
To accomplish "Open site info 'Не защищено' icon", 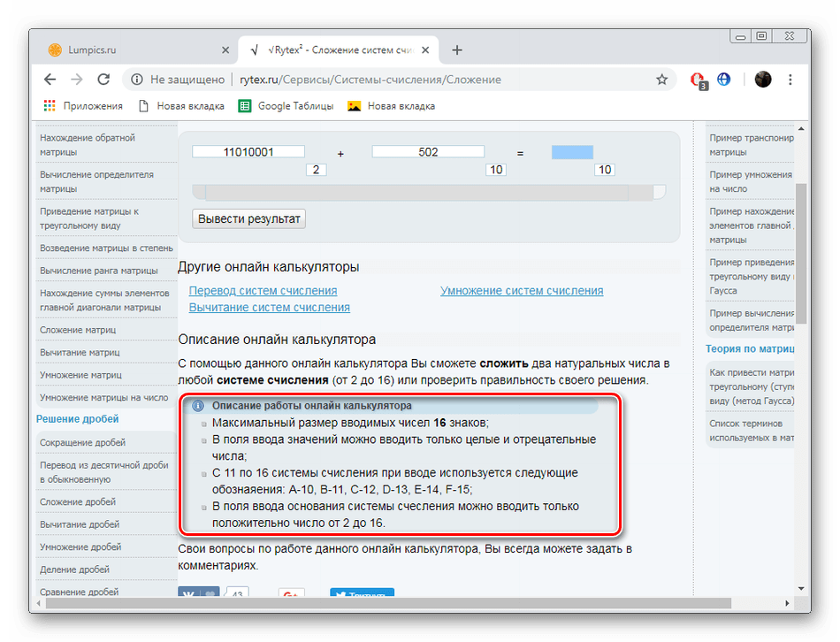I will pyautogui.click(x=137, y=80).
